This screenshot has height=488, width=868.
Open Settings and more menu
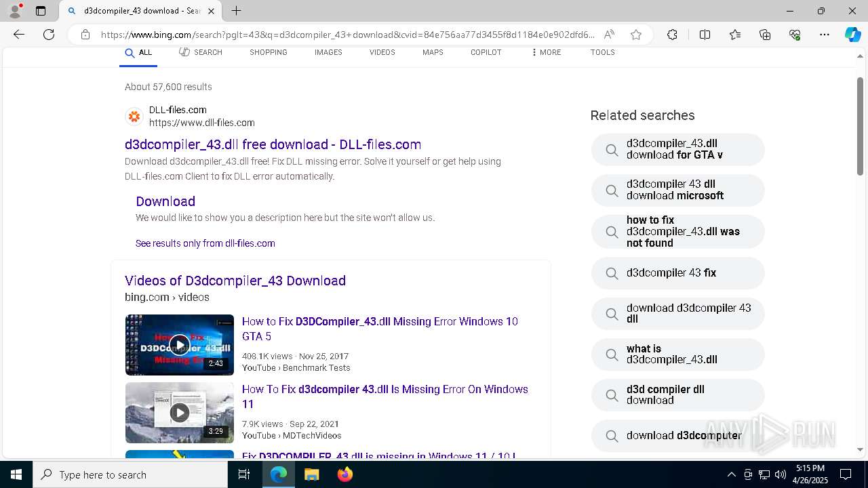point(825,35)
